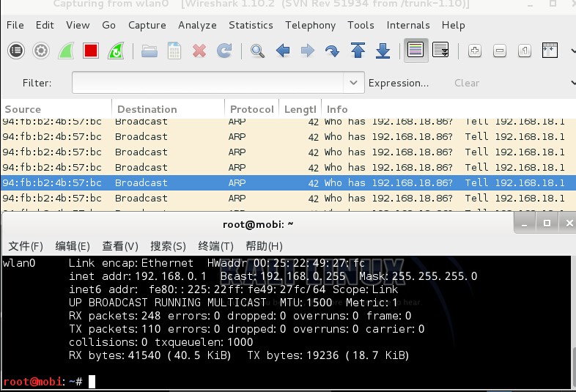Screen dimensions: 576x392
Task: Open the Analyze menu
Action: (197, 25)
